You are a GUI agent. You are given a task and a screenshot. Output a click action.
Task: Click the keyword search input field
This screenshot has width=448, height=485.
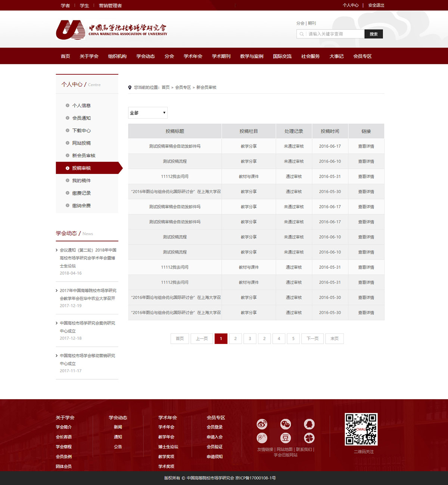pyautogui.click(x=335, y=34)
